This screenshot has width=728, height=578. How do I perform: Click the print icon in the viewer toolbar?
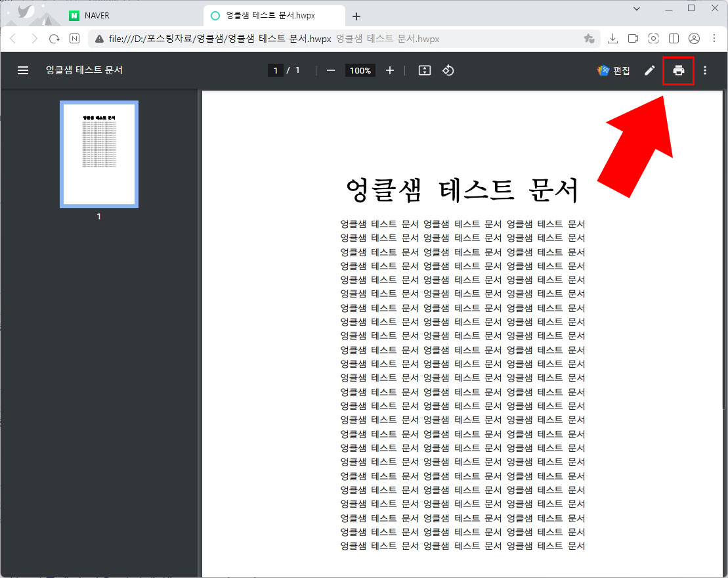coord(679,70)
